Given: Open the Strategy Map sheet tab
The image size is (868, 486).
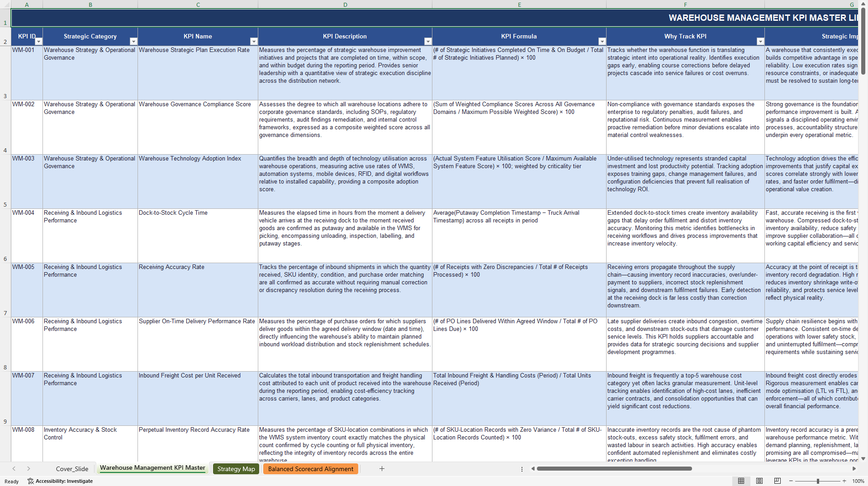Looking at the screenshot, I should (236, 469).
